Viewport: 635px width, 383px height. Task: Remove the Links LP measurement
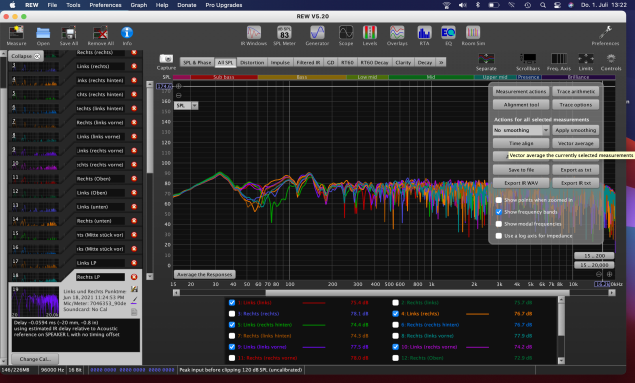pos(134,263)
